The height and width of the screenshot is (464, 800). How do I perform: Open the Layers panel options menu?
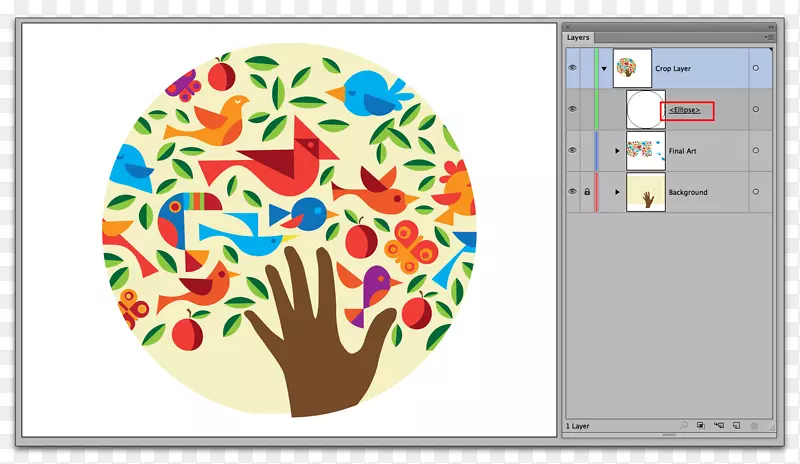click(769, 37)
